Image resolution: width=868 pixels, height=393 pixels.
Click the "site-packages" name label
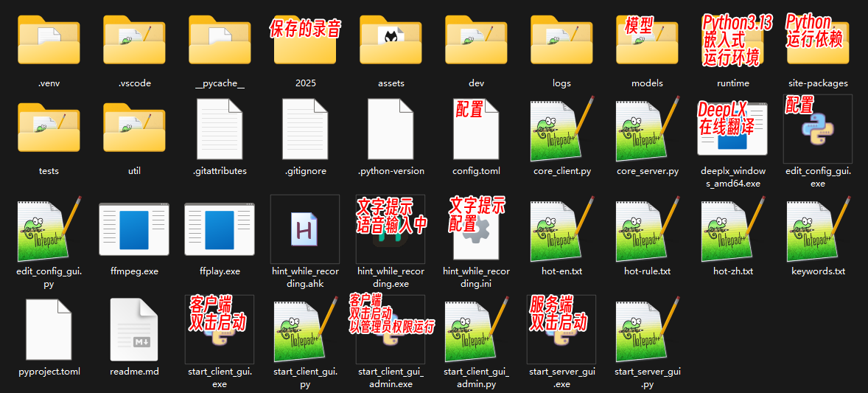coord(818,83)
